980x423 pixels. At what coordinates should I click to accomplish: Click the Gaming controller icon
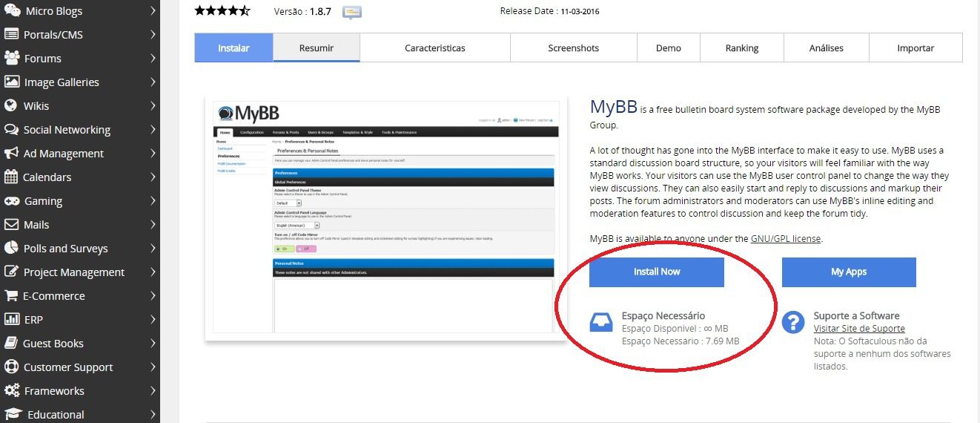[x=12, y=200]
